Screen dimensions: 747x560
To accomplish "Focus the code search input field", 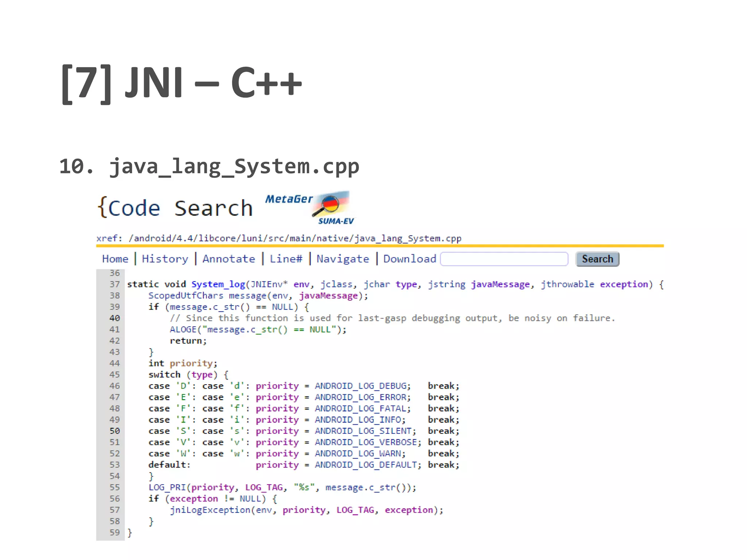I will pyautogui.click(x=504, y=259).
